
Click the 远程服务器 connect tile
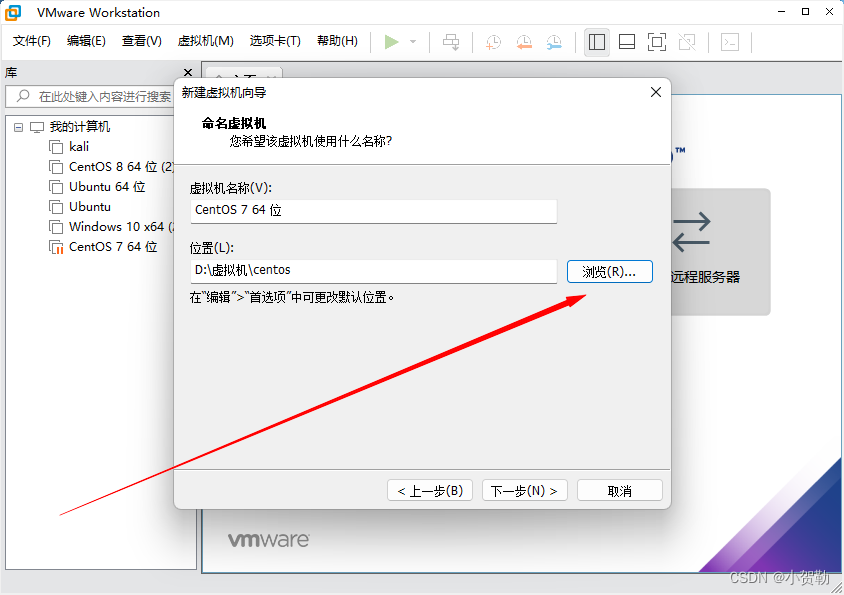(x=720, y=251)
